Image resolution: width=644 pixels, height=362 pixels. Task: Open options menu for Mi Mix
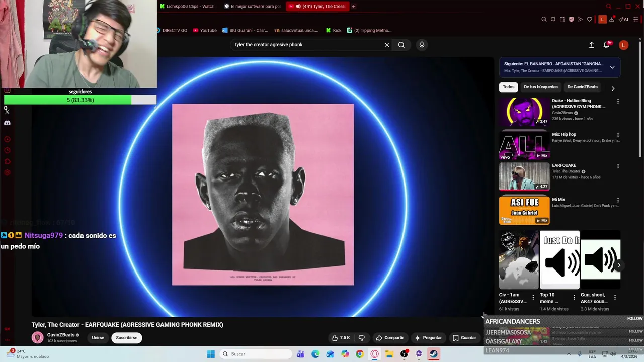click(618, 200)
